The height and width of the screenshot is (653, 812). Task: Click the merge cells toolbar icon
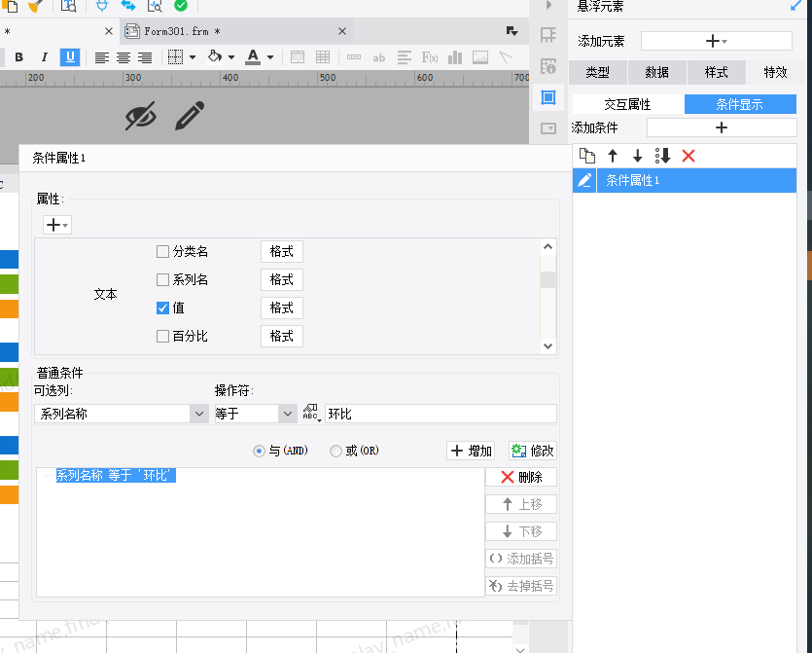point(298,57)
